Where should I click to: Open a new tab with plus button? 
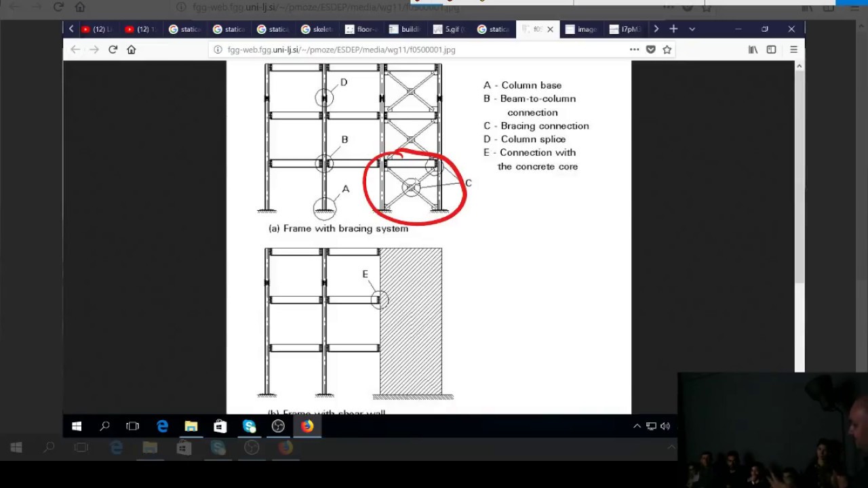coord(673,29)
